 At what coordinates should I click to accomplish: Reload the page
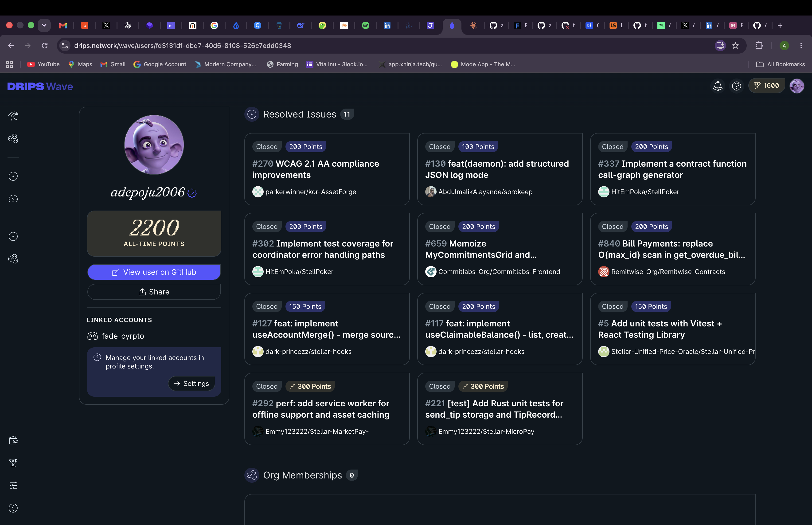click(x=45, y=45)
